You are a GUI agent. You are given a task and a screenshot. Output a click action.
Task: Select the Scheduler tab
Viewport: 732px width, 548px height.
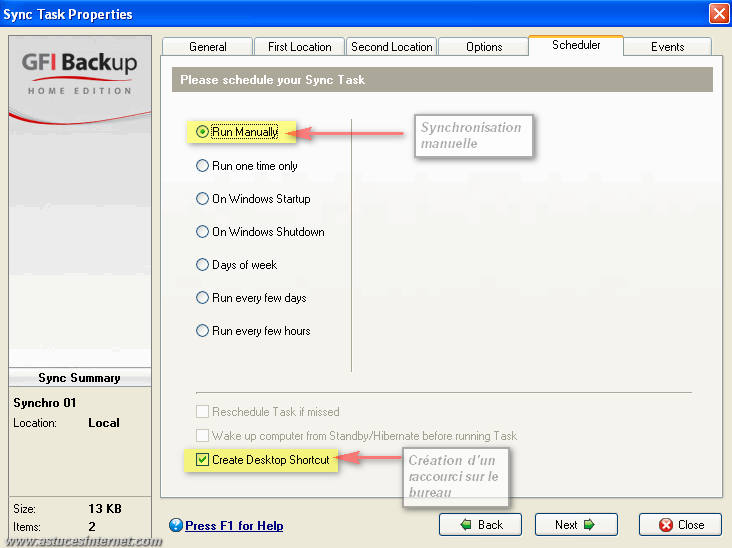576,45
